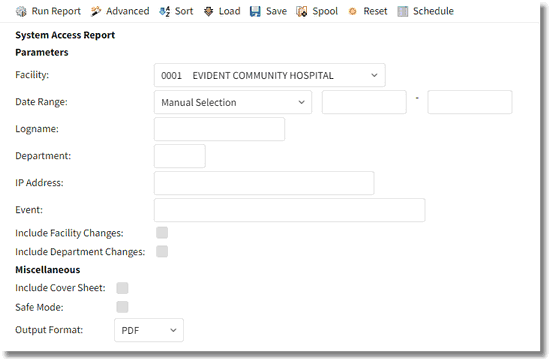550x361 pixels.
Task: Focus the Logname input field
Action: point(219,129)
